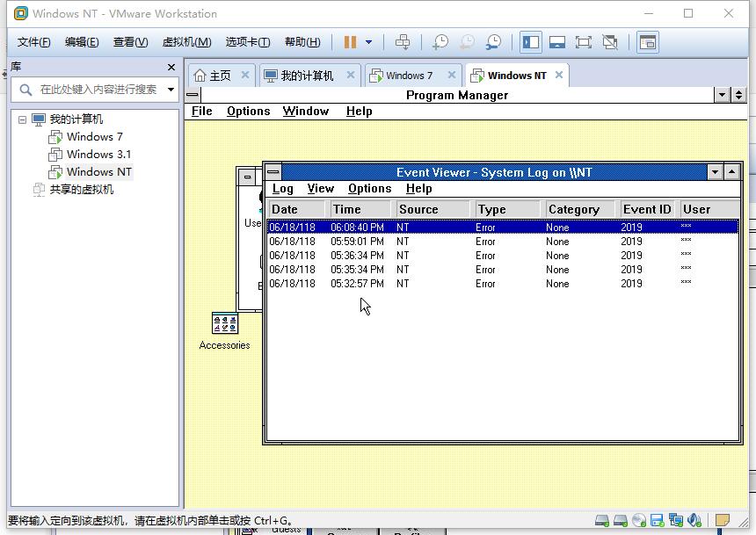Open the 文件(F) menu
Image resolution: width=756 pixels, height=535 pixels.
click(33, 42)
